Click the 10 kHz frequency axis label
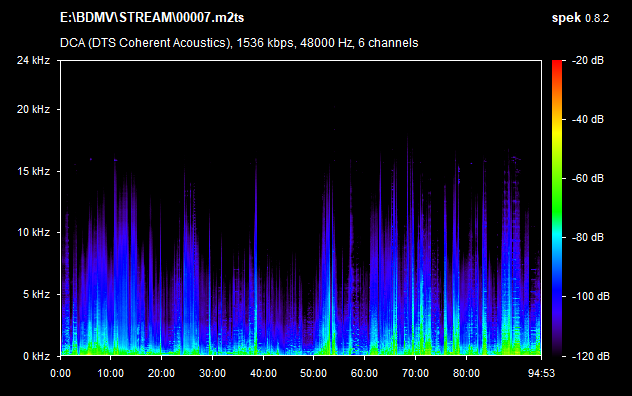 (x=33, y=232)
